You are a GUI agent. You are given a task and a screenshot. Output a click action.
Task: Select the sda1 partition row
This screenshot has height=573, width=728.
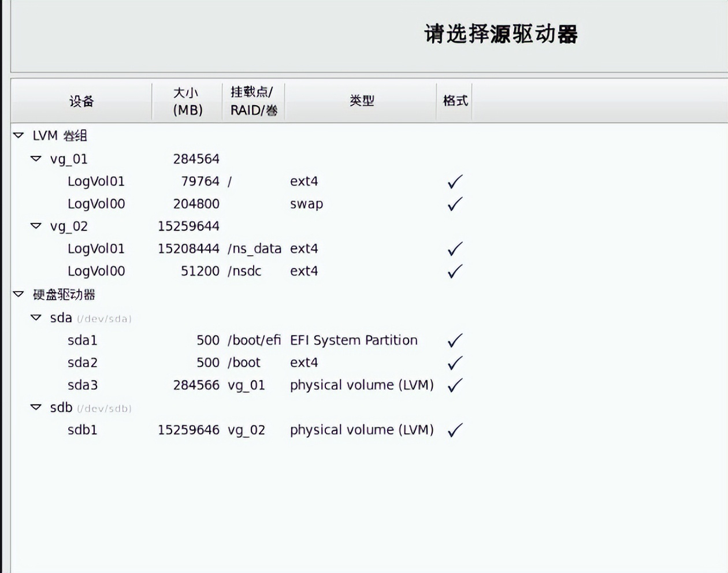tap(83, 340)
